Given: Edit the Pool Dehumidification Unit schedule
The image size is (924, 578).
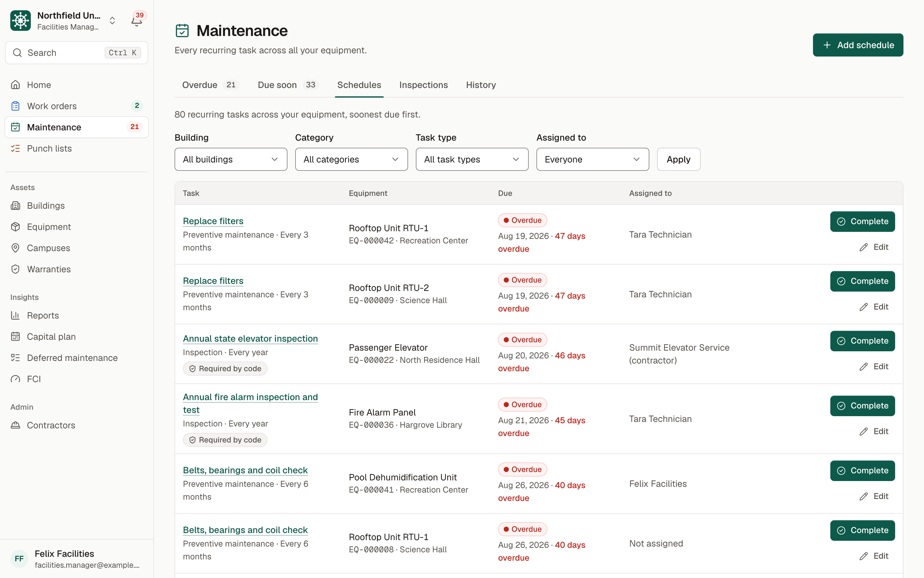Looking at the screenshot, I should click(x=874, y=496).
